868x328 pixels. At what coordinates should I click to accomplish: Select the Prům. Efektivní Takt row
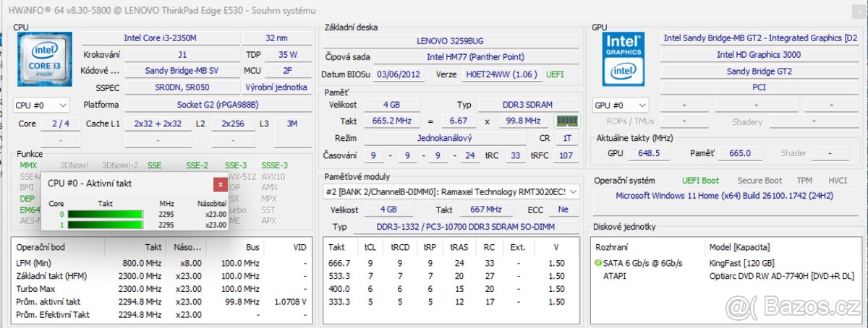(162, 314)
